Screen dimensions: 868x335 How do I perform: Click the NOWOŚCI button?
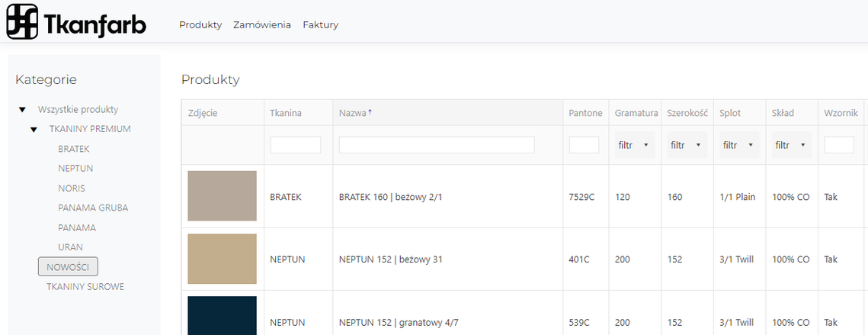[x=68, y=266]
